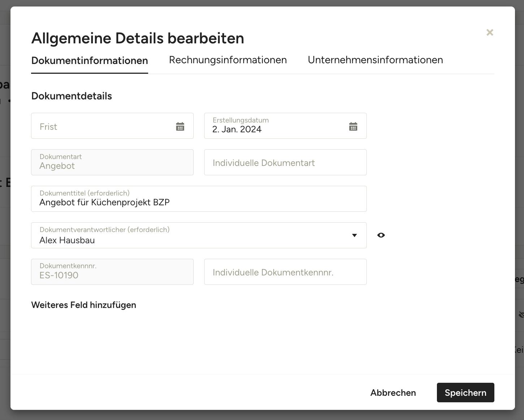
Task: Switch to the Rechnungsinformationen tab
Action: click(228, 60)
